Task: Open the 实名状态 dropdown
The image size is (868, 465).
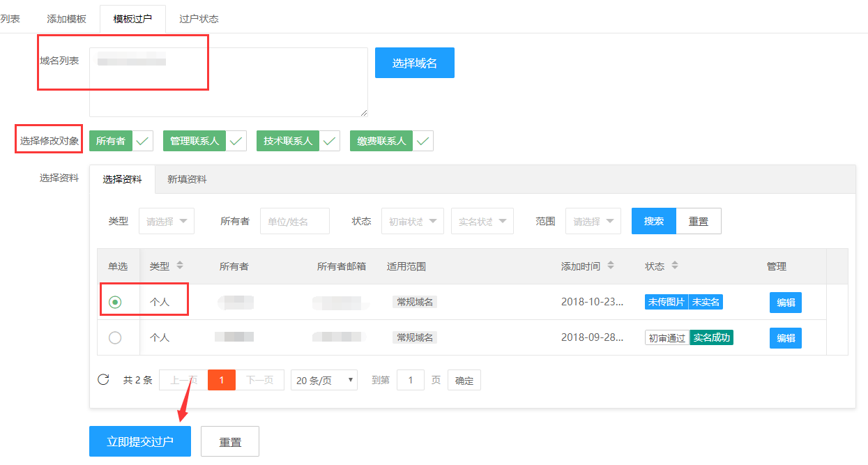Action: pyautogui.click(x=482, y=221)
